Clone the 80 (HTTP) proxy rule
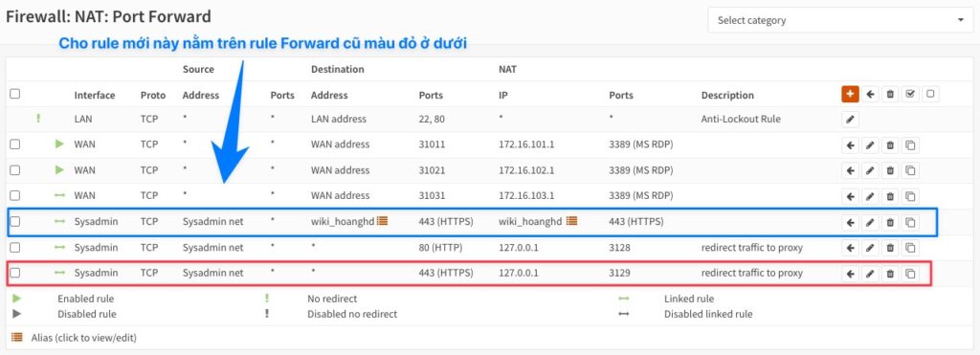The image size is (980, 355). coord(911,248)
